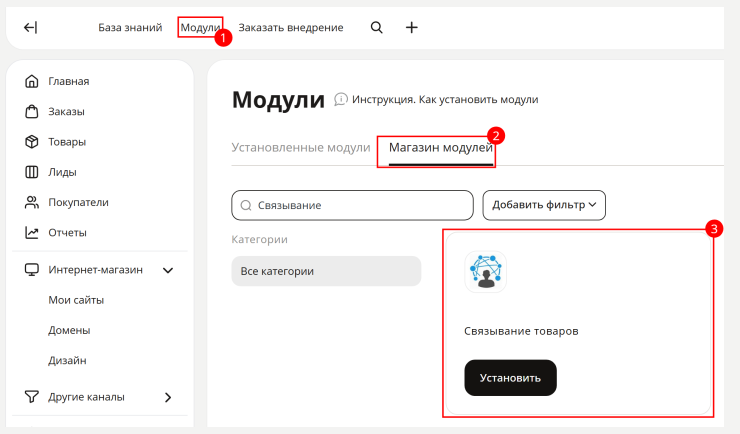Open Домены submenu item

69,330
